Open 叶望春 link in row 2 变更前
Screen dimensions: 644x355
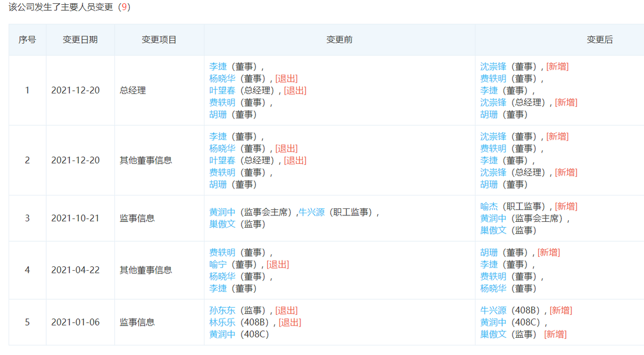click(x=222, y=160)
